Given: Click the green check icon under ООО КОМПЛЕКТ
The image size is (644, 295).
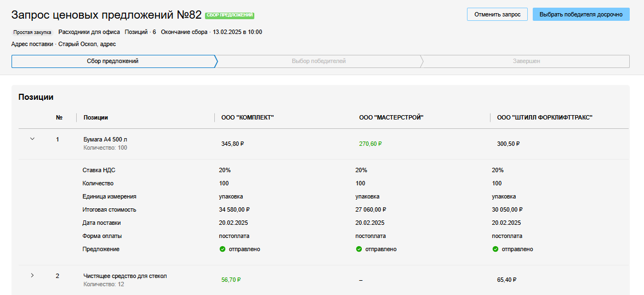Looking at the screenshot, I should pos(222,249).
